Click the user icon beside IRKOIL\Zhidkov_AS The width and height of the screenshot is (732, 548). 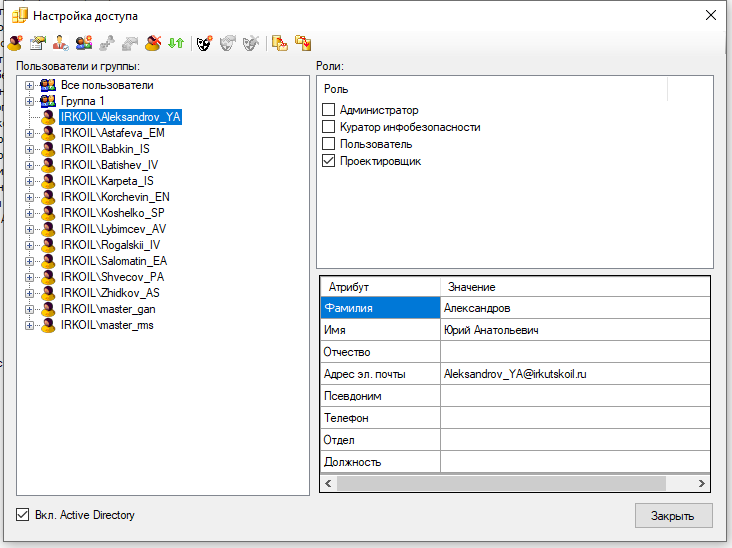(48, 293)
